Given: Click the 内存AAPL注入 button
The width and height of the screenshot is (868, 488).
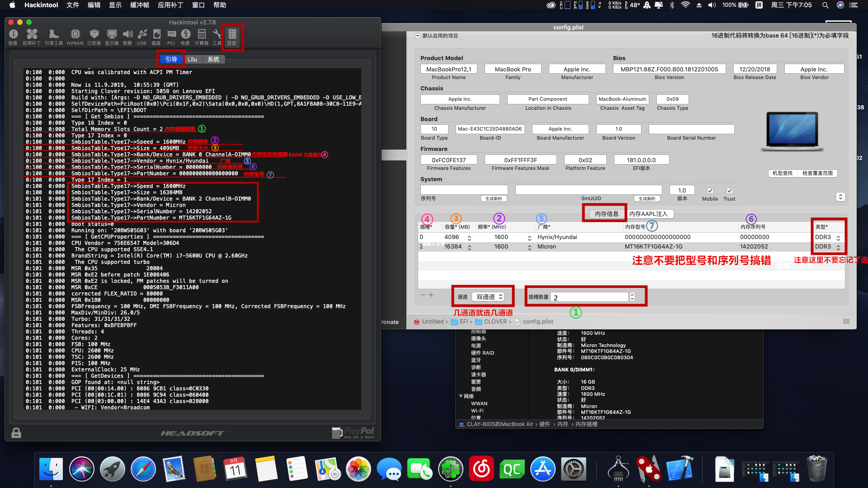Looking at the screenshot, I should pos(648,214).
